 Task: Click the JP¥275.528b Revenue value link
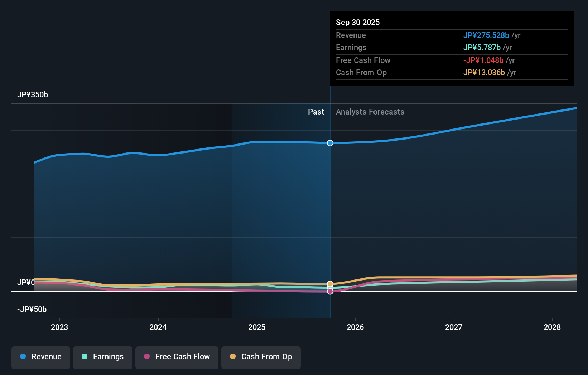coord(487,35)
